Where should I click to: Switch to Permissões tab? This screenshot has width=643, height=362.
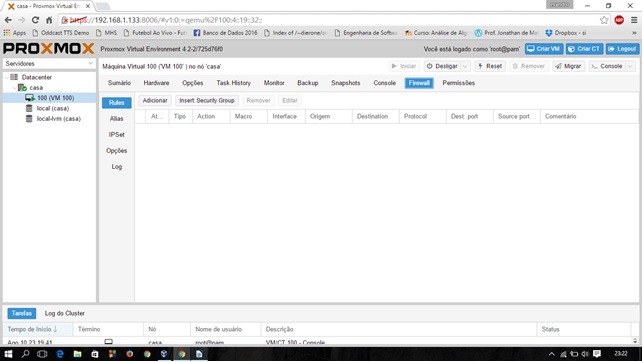pyautogui.click(x=458, y=83)
